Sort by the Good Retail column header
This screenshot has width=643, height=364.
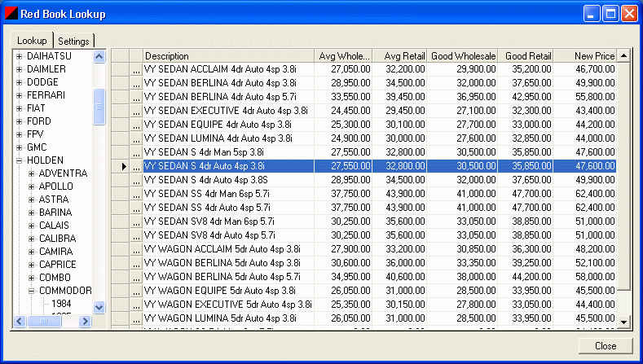526,55
